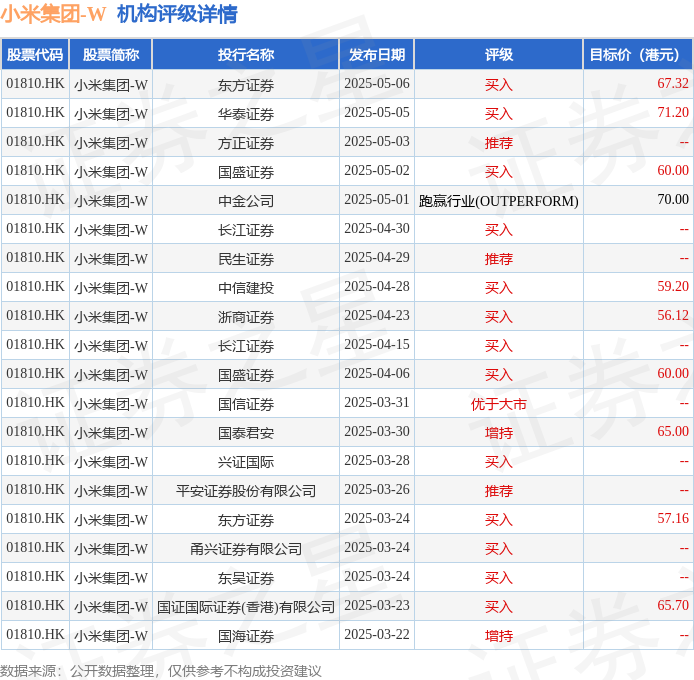
Task: Select the 评级 column header
Action: [499, 54]
